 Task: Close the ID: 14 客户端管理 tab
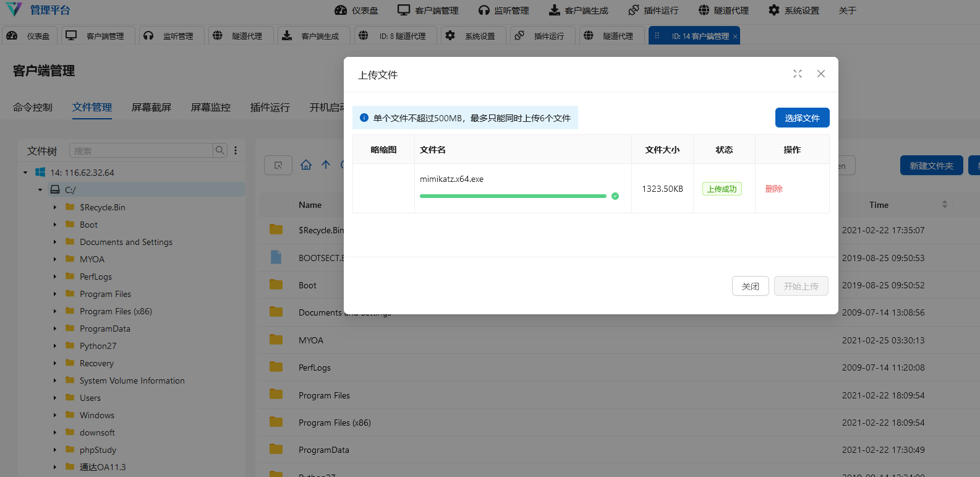(735, 37)
